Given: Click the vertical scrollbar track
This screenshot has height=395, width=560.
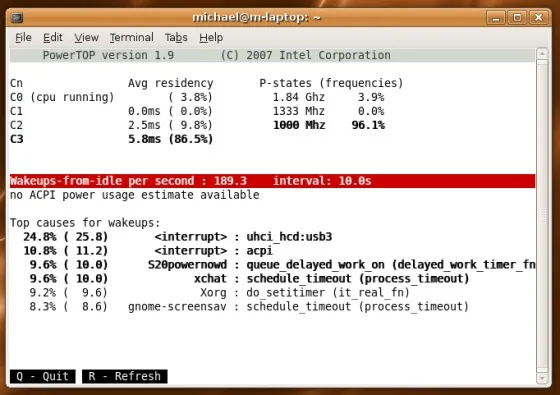Looking at the screenshot, I should 542,216.
